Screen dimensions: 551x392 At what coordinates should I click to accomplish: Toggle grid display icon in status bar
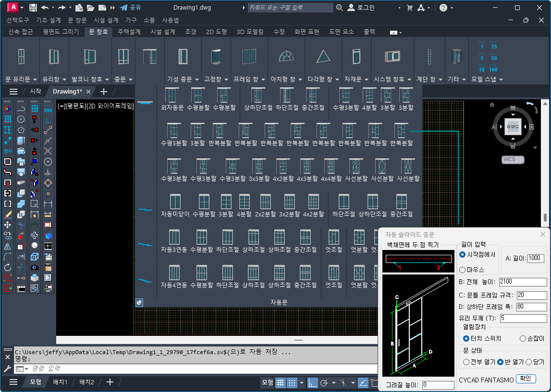coord(280,382)
